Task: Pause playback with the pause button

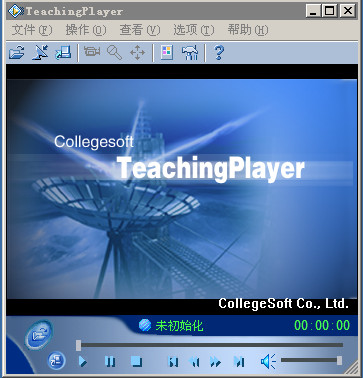Action: [x=110, y=361]
